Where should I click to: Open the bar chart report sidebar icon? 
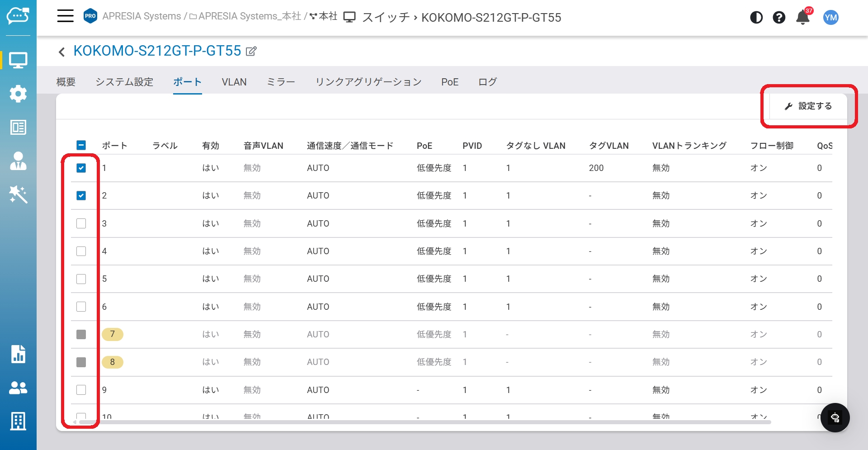18,354
